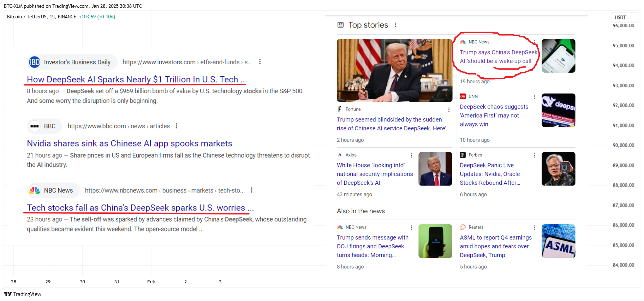Open Trump seemed blindsided Fortune story
The image size is (644, 301).
click(393, 124)
